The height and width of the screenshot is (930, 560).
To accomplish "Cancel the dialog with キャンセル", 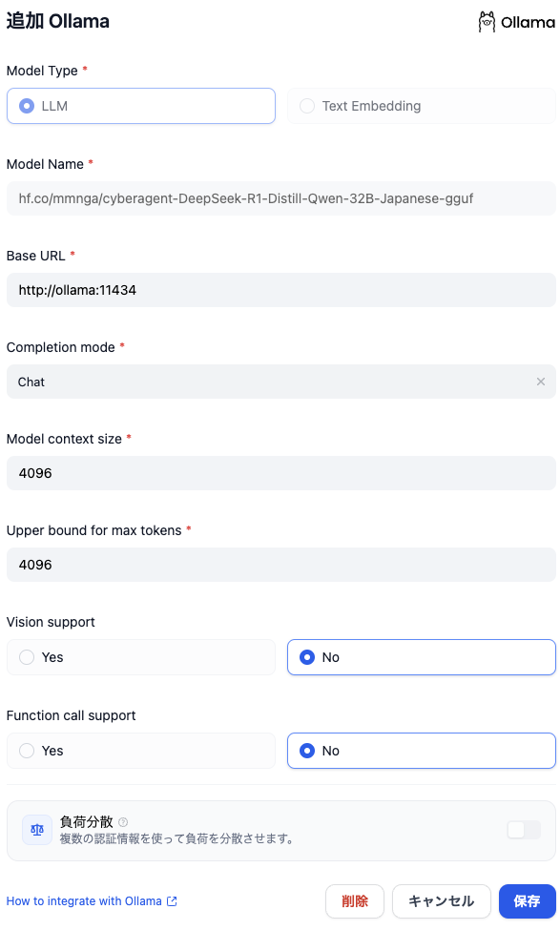I will click(442, 900).
